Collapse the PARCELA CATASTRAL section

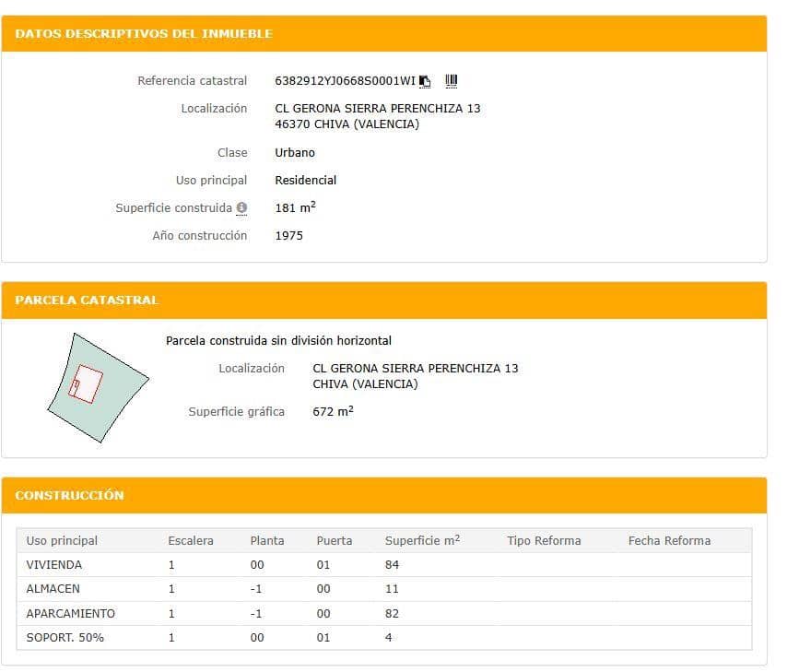click(x=83, y=300)
